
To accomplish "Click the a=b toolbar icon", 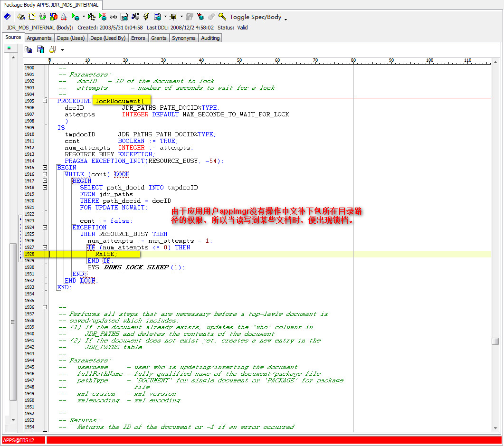I will [114, 17].
